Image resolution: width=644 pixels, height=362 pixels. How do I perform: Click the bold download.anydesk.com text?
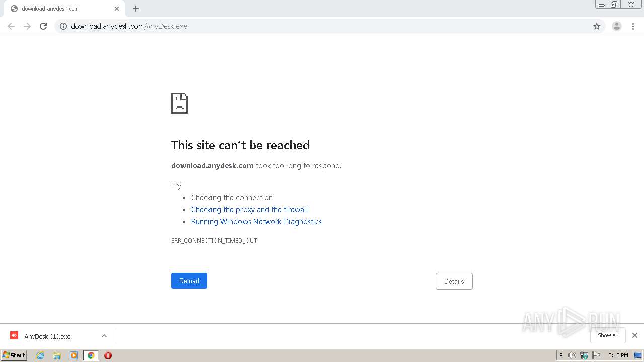click(x=212, y=166)
